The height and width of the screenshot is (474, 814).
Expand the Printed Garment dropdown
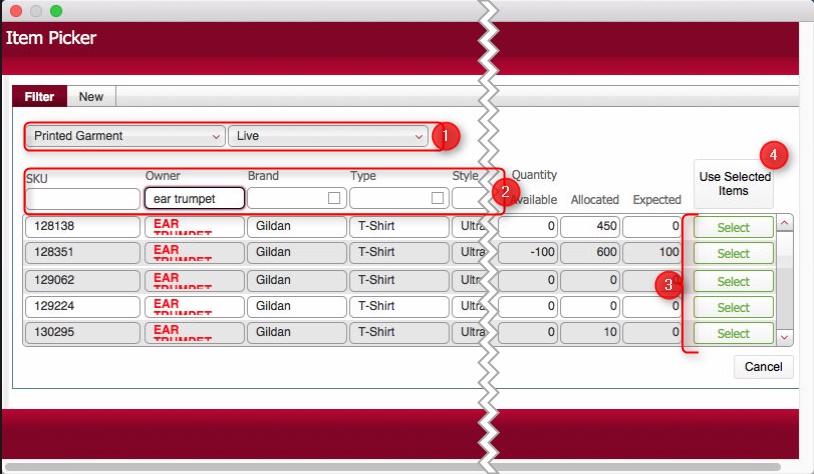tap(126, 136)
